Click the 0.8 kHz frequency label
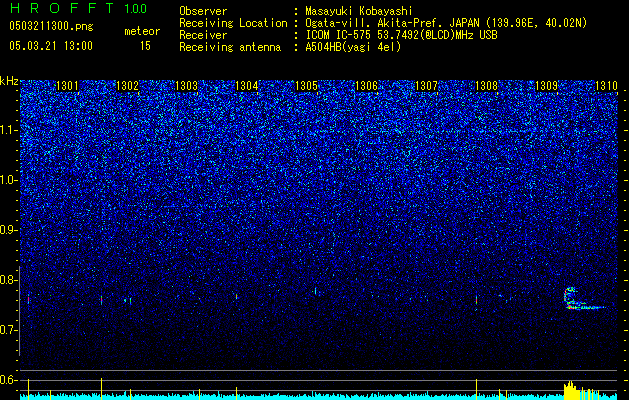The height and width of the screenshot is (400, 629). 9,280
